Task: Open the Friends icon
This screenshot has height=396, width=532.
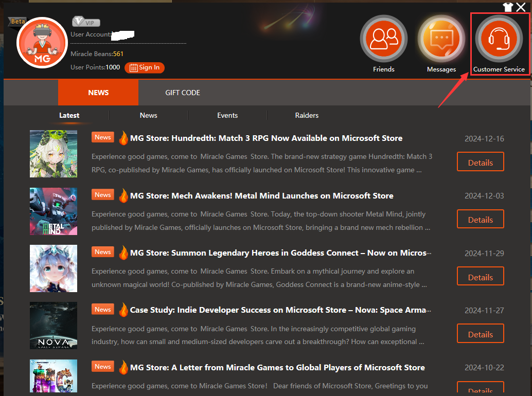Action: 383,39
